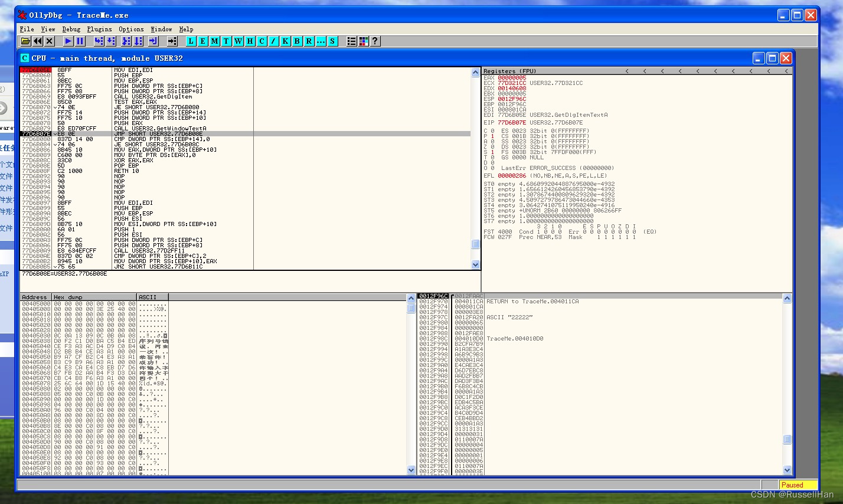Run the program with the play icon

(68, 41)
